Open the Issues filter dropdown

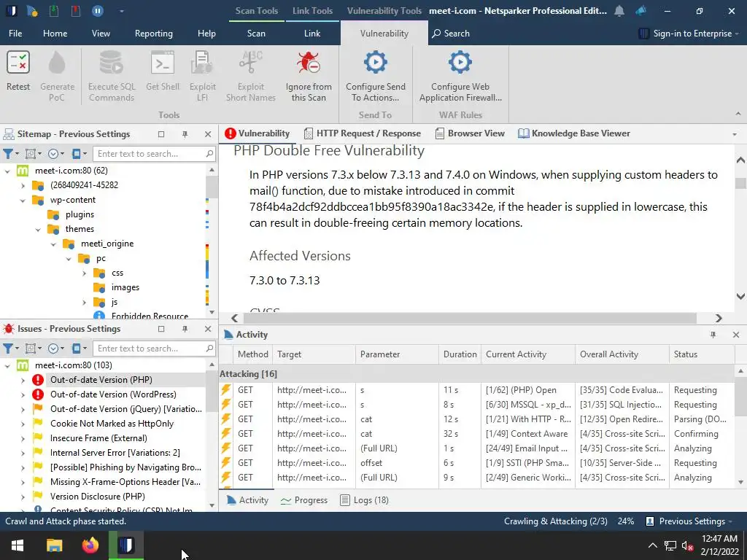pyautogui.click(x=11, y=349)
